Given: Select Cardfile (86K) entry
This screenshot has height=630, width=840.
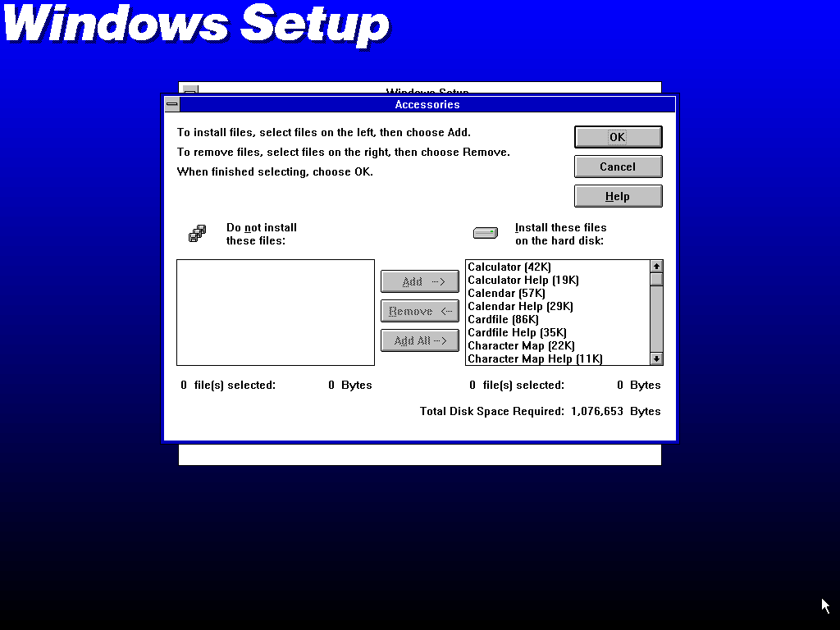Looking at the screenshot, I should (557, 319).
